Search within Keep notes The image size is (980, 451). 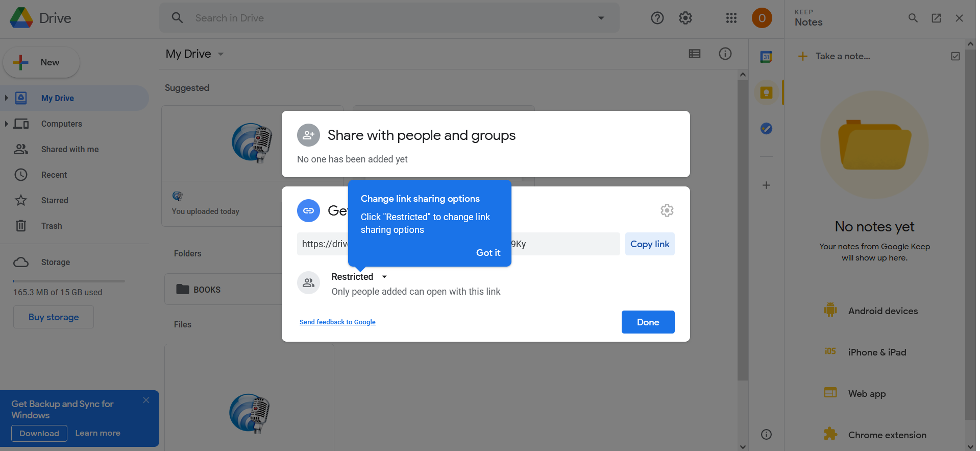click(913, 18)
